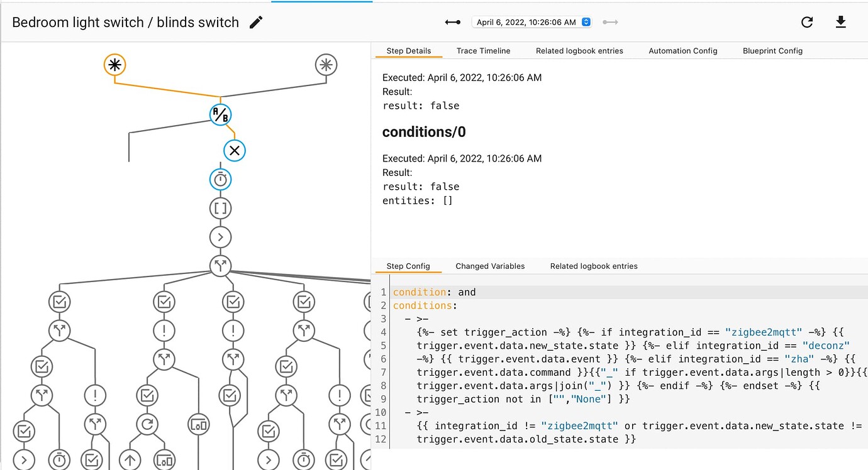The height and width of the screenshot is (470, 868).
Task: Open the trace date dropdown
Action: coord(532,22)
